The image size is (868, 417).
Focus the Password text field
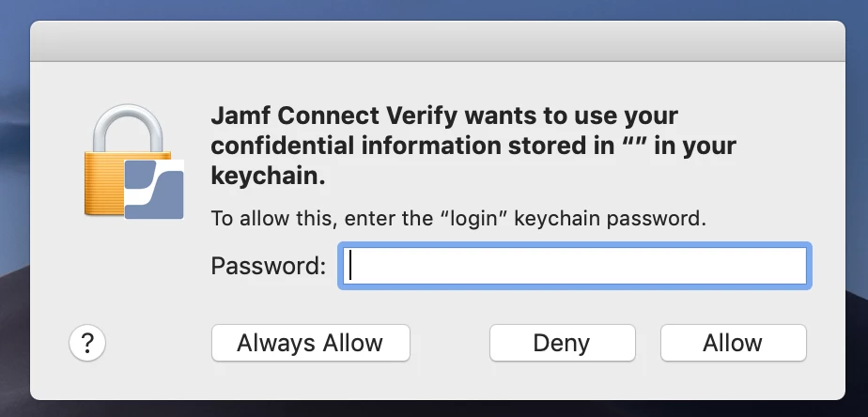575,266
